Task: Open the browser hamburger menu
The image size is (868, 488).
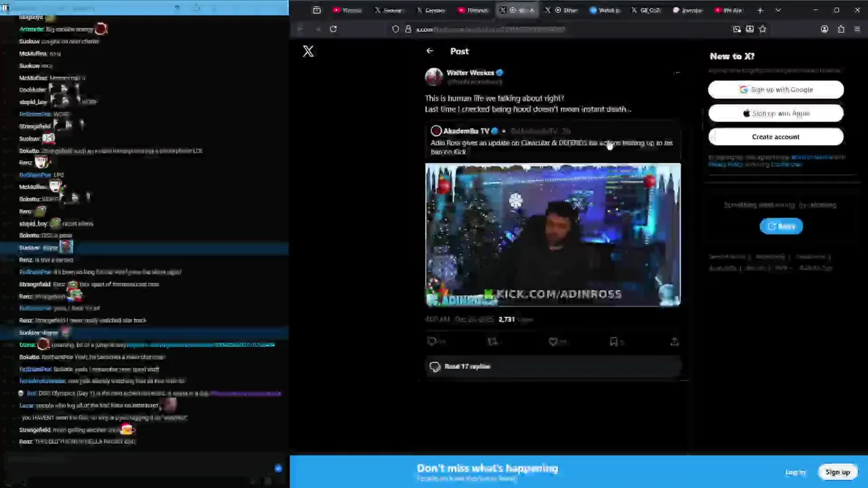Action: click(857, 29)
